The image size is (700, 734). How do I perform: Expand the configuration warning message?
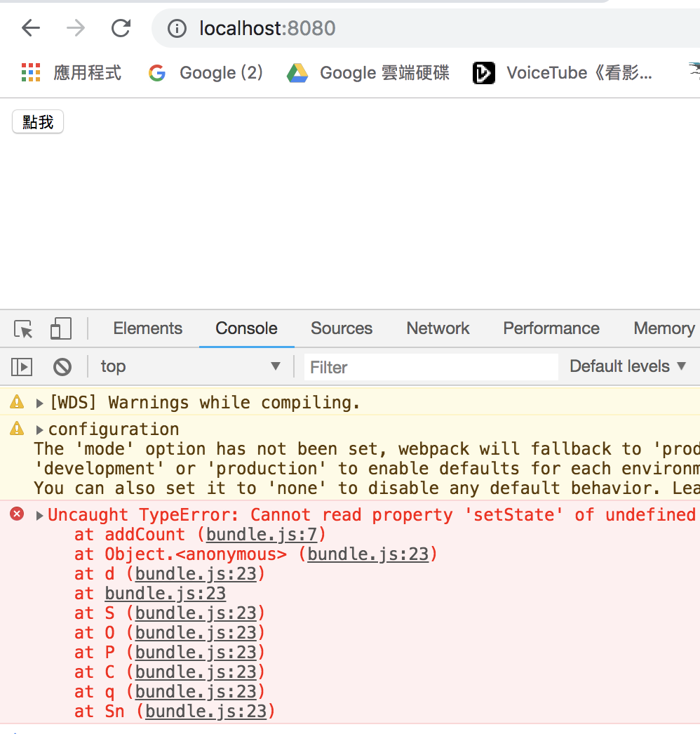[40, 429]
